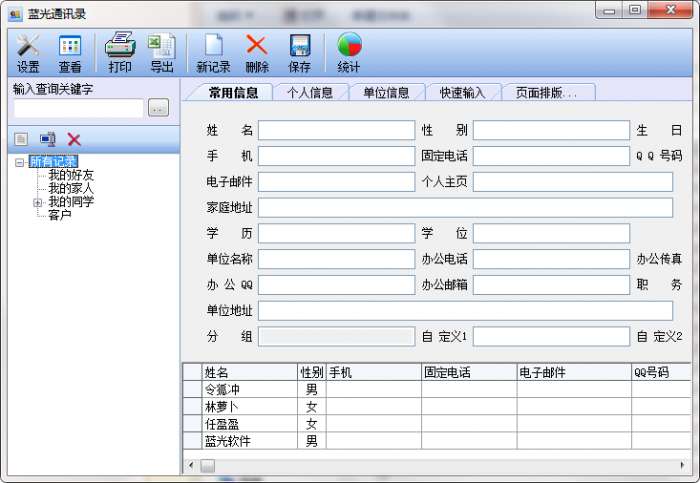
Task: Click the 个人主页 input field
Action: coord(573,182)
